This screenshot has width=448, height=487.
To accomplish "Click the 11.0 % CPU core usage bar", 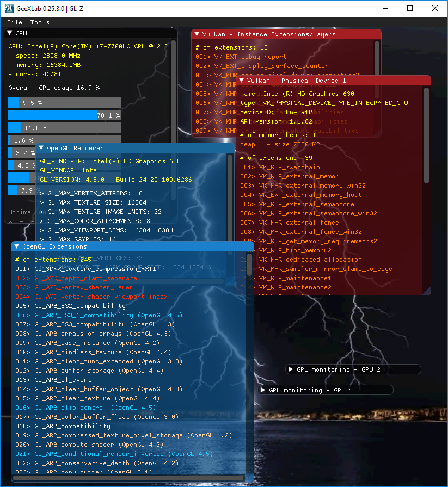I will click(65, 128).
